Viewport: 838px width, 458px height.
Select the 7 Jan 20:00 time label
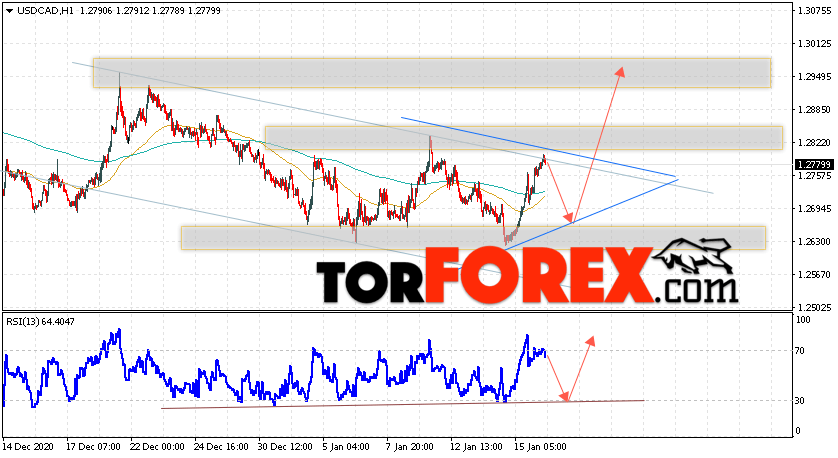pos(409,446)
